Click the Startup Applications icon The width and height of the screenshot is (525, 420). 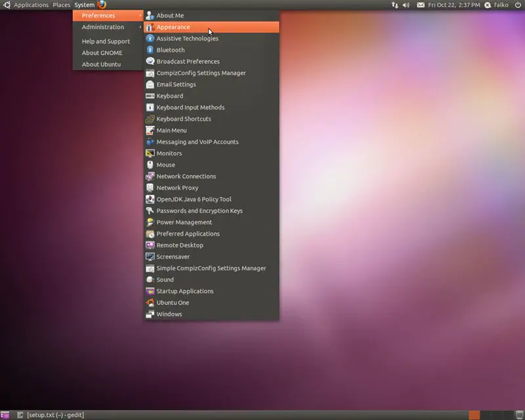point(150,291)
